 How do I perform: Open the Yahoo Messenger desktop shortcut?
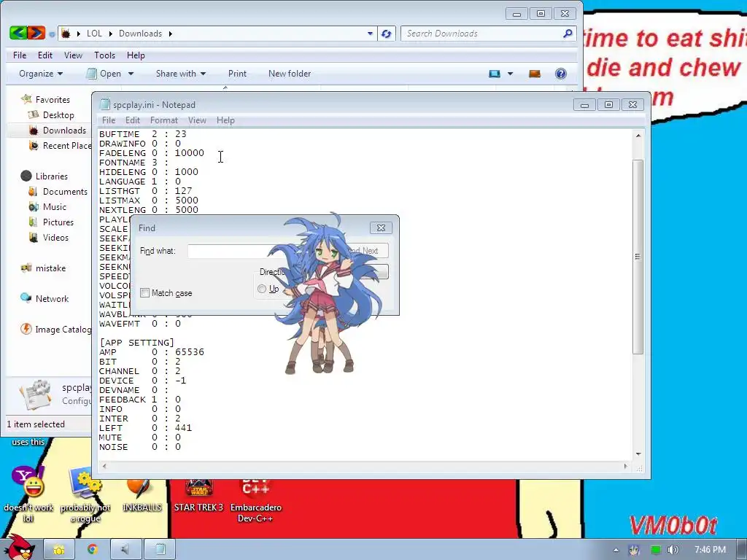pos(28,495)
